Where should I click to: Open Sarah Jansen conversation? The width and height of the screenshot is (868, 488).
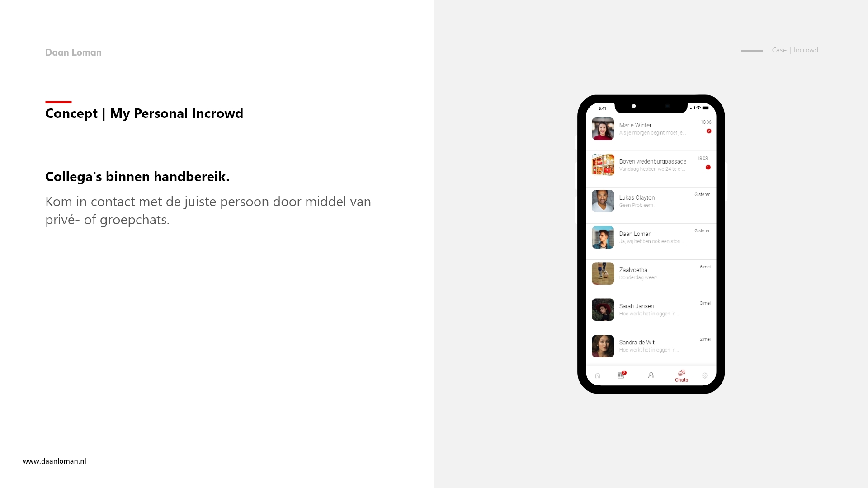pyautogui.click(x=651, y=309)
